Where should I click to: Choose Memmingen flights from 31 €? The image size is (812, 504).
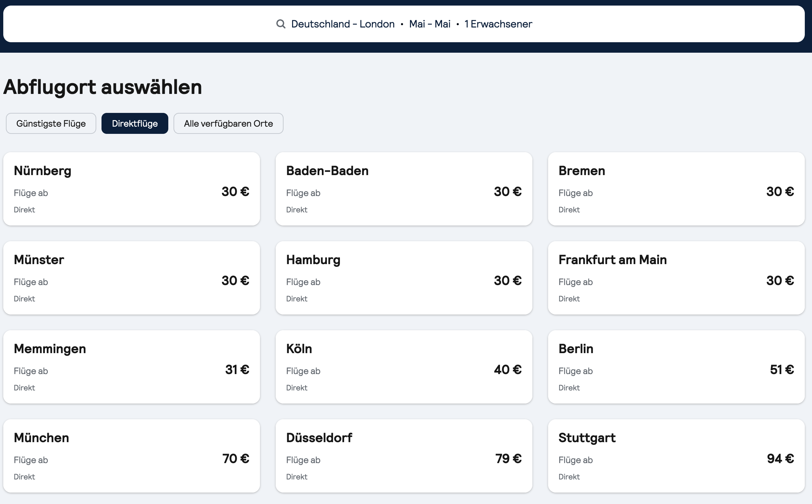click(131, 367)
